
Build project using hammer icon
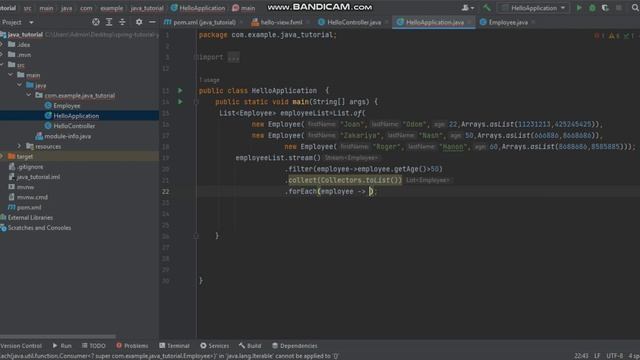pos(487,8)
